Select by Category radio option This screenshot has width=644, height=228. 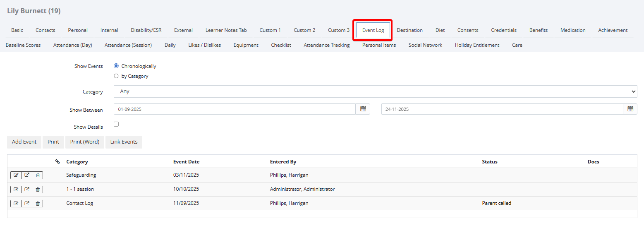(116, 76)
